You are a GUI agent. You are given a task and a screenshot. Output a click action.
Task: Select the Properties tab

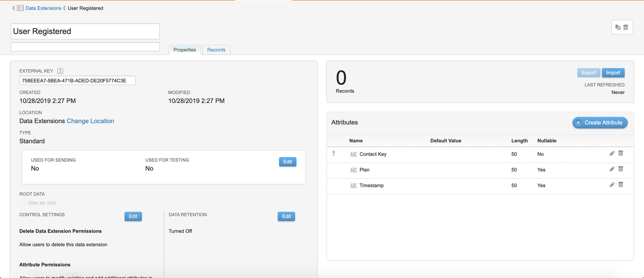tap(185, 50)
